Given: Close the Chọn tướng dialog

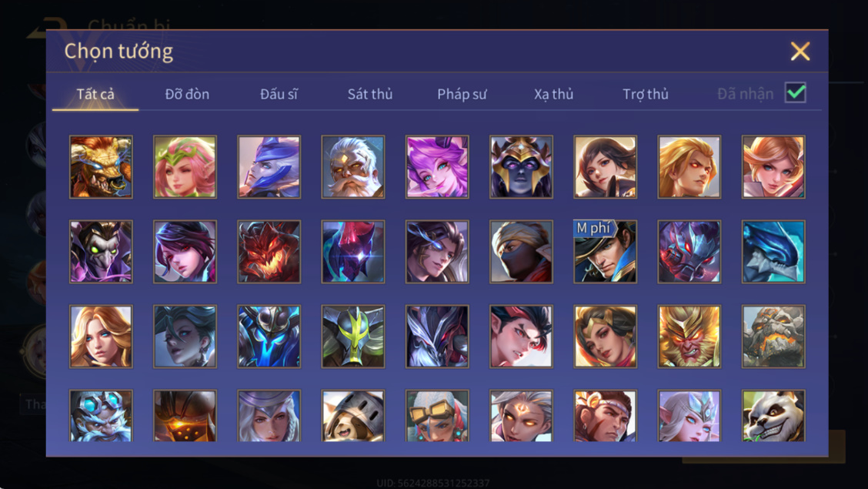Looking at the screenshot, I should click(x=800, y=51).
